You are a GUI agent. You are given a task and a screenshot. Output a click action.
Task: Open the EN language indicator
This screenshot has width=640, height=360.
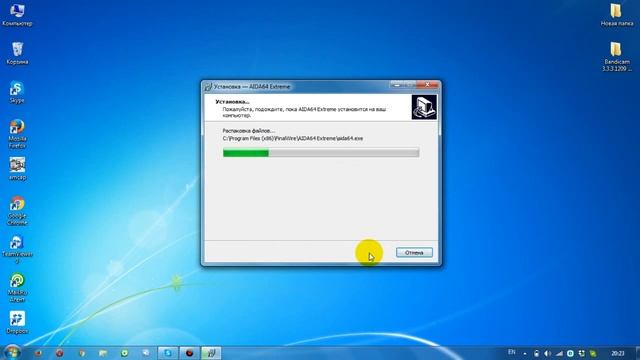pyautogui.click(x=511, y=352)
